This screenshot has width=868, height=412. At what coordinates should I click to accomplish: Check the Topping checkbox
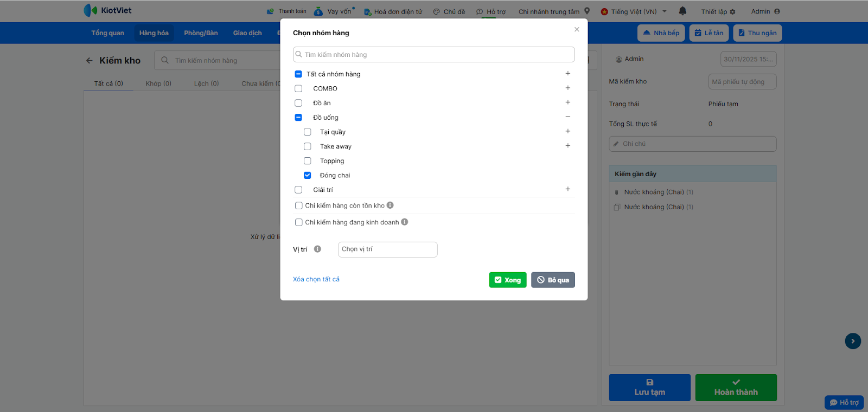(308, 161)
